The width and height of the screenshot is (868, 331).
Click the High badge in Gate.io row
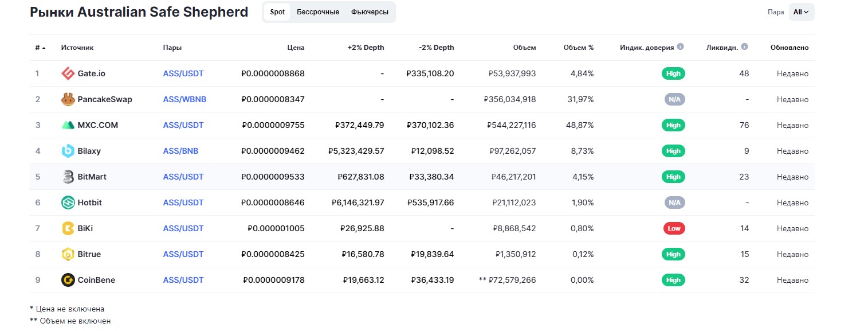pos(674,73)
